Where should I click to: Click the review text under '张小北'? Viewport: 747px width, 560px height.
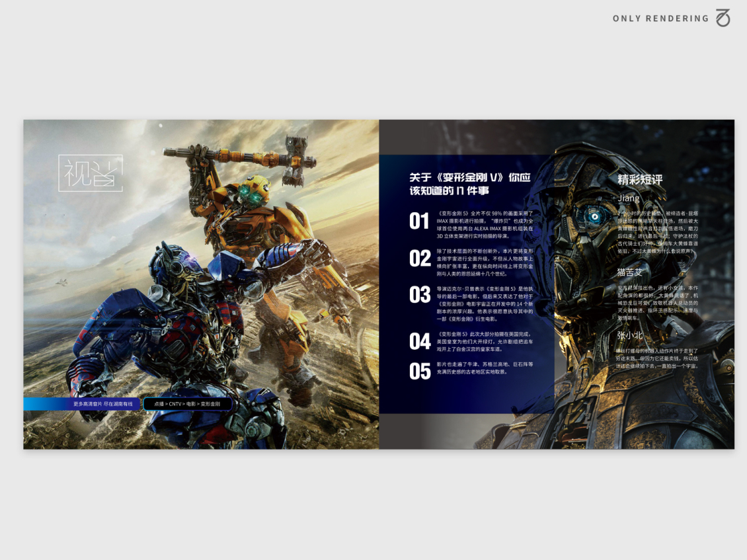[x=658, y=358]
